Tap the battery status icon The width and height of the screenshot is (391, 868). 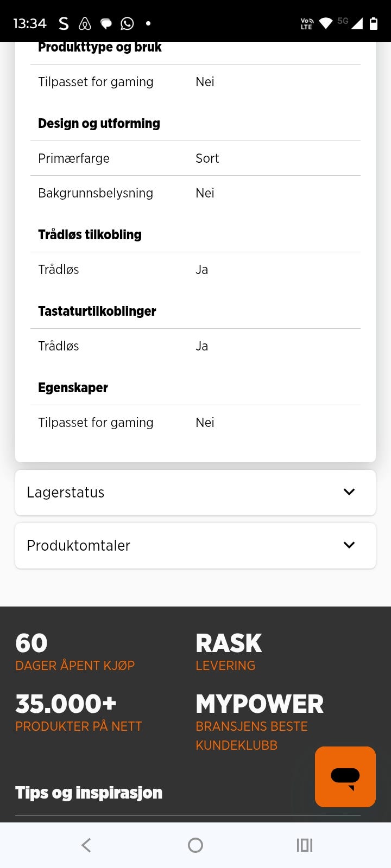374,23
